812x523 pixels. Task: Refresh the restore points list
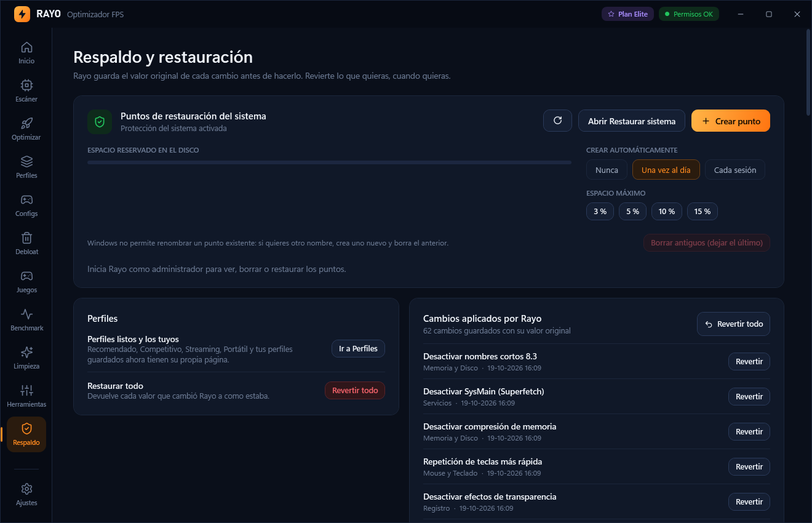[x=558, y=121]
